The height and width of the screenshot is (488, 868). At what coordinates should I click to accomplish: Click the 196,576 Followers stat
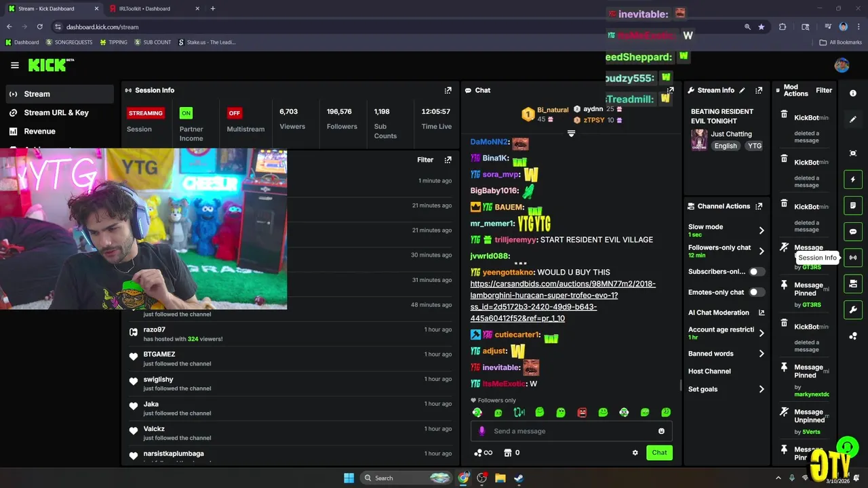click(x=341, y=119)
